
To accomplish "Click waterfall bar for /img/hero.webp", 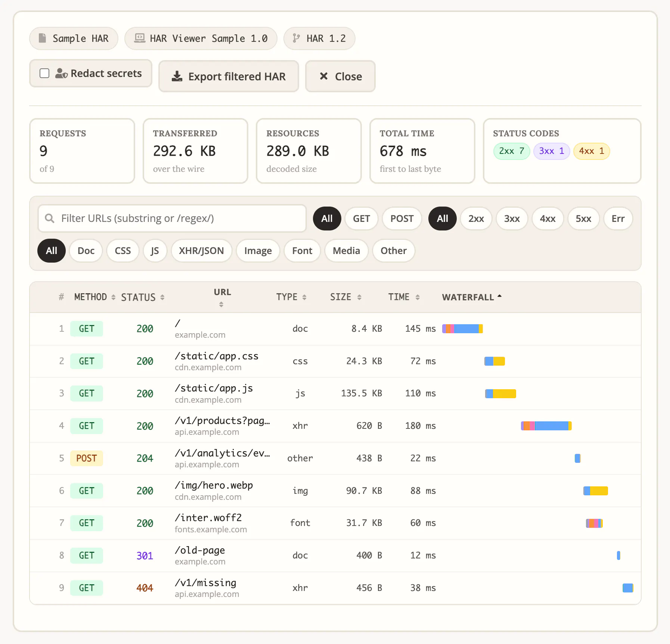I will point(596,491).
